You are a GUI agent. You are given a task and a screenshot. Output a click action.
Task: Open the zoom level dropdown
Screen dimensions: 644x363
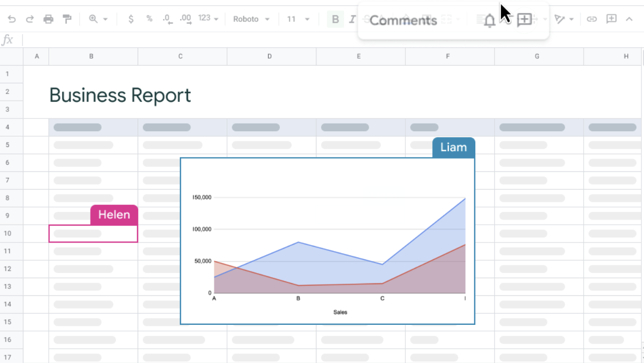pyautogui.click(x=99, y=19)
